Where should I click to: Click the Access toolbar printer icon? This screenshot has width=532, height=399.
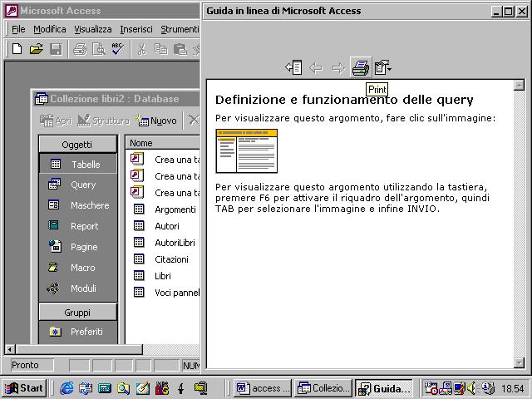click(80, 49)
